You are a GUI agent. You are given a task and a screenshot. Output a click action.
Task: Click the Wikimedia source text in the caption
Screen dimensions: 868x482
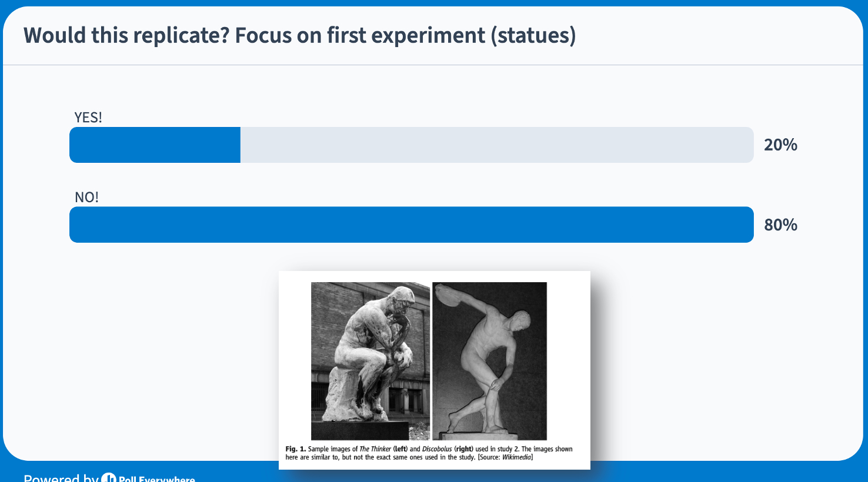pos(516,457)
